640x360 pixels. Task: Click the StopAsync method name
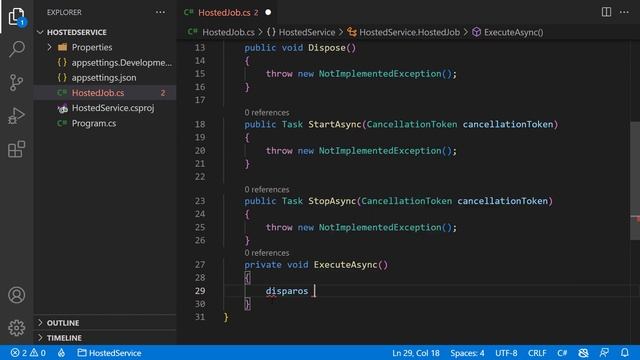point(332,201)
